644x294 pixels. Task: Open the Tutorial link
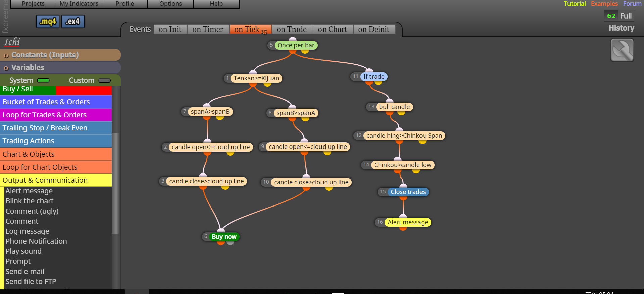tap(575, 4)
